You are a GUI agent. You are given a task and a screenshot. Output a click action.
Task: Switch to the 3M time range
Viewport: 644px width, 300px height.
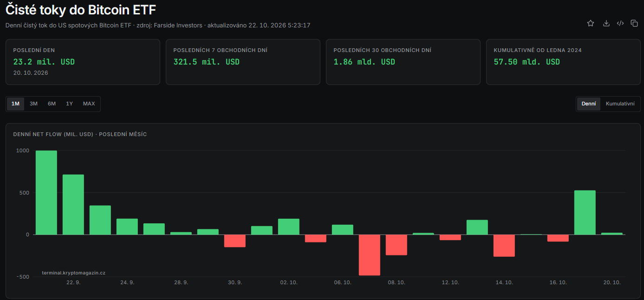click(x=33, y=104)
